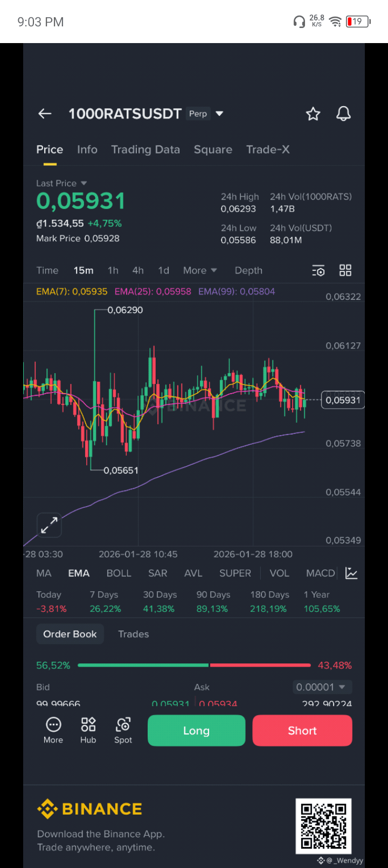Toggle the AVL indicator
Image resolution: width=388 pixels, height=868 pixels.
coord(193,573)
